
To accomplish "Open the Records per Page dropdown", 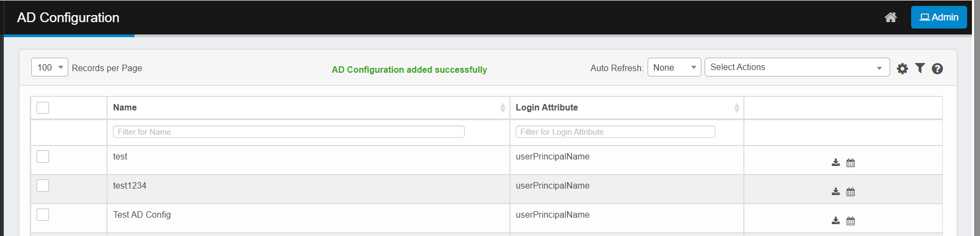I will pos(49,67).
